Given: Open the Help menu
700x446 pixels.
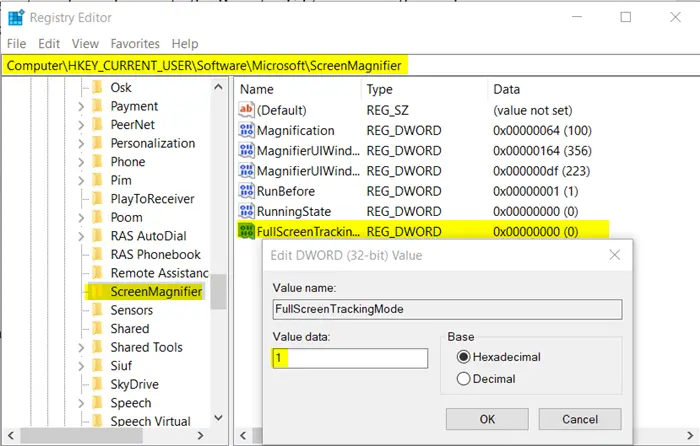Looking at the screenshot, I should [x=185, y=44].
